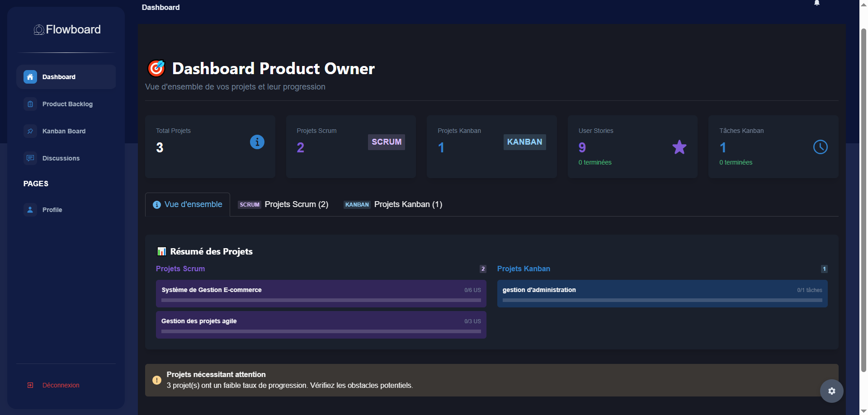Click the warning icon in attention alert
Image resolution: width=868 pixels, height=415 pixels.
pos(157,380)
